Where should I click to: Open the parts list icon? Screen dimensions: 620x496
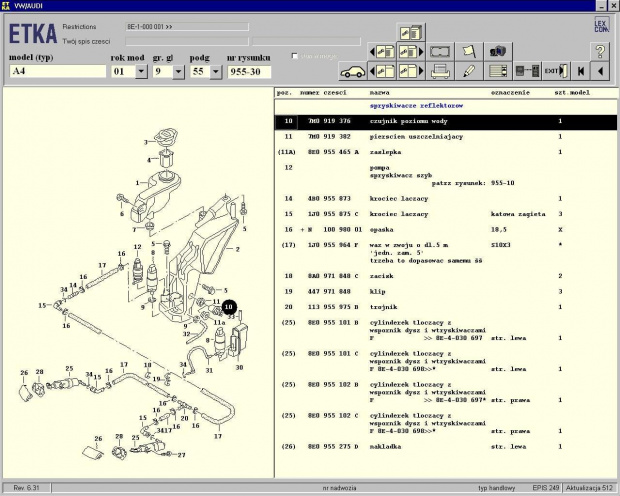click(498, 71)
